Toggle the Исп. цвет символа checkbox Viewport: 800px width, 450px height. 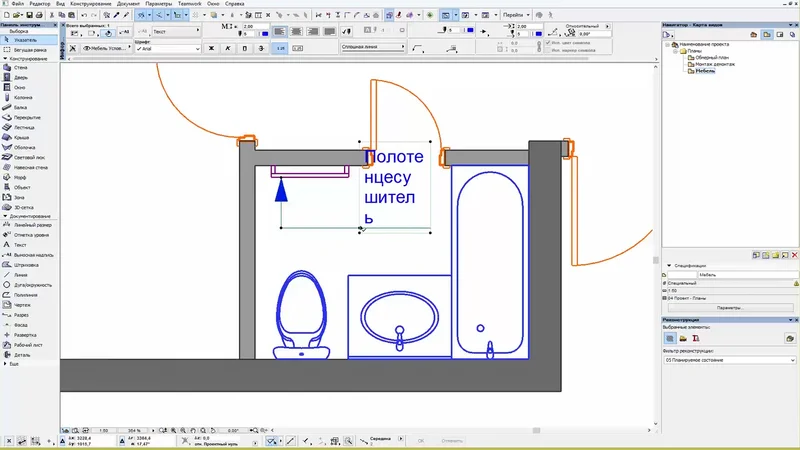548,43
